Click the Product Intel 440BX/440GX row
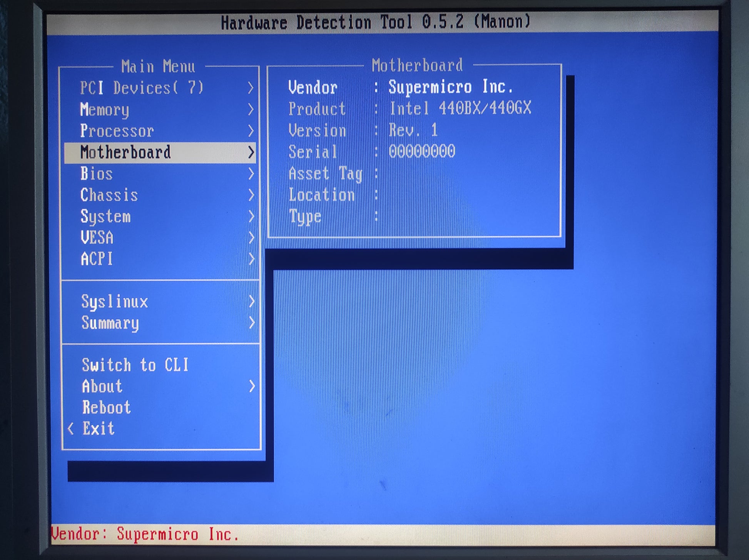 click(x=410, y=108)
